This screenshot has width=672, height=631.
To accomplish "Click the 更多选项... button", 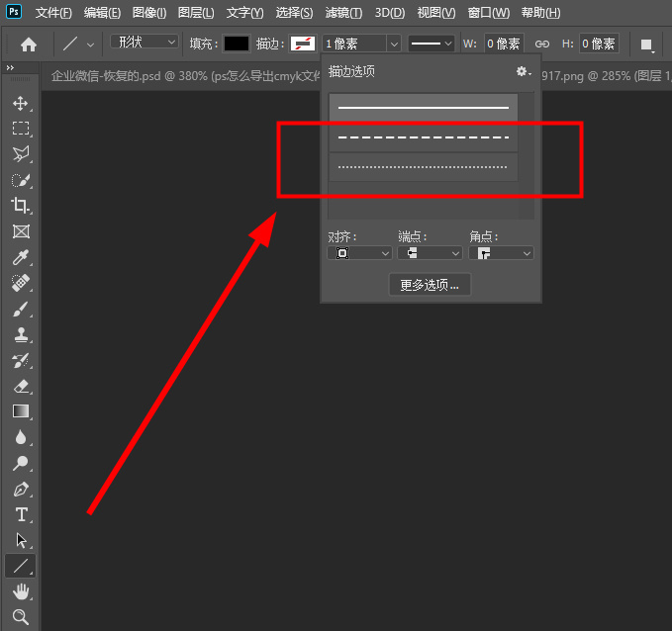I will click(x=430, y=285).
